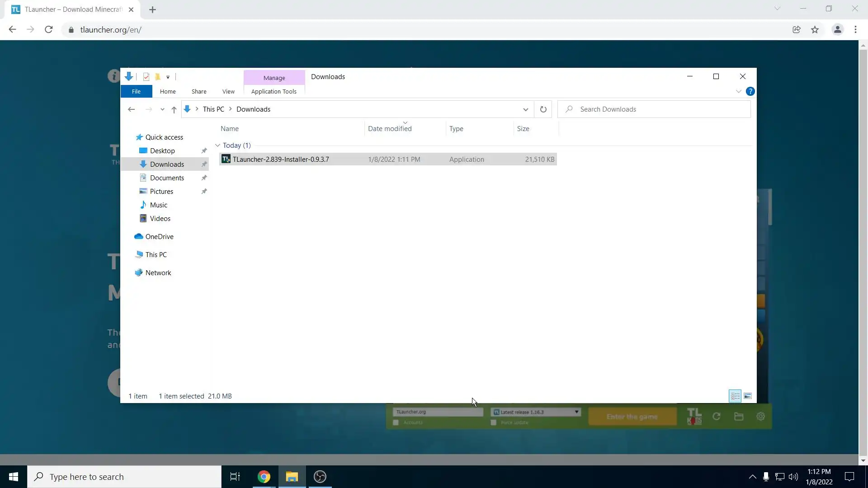
Task: Open OBS Studio from the taskbar
Action: point(320,477)
